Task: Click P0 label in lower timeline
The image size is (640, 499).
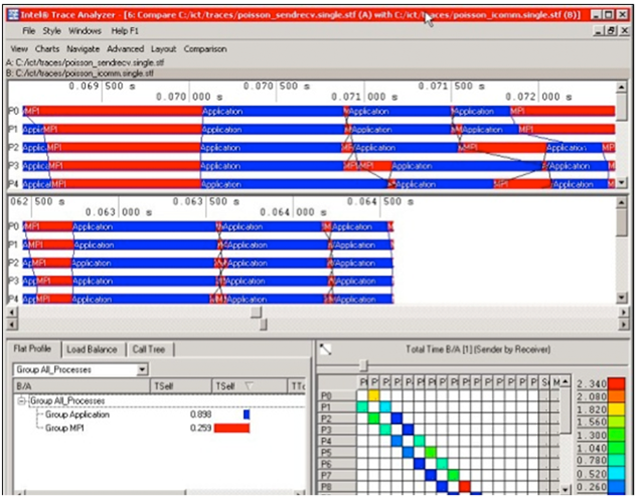Action: coord(14,226)
